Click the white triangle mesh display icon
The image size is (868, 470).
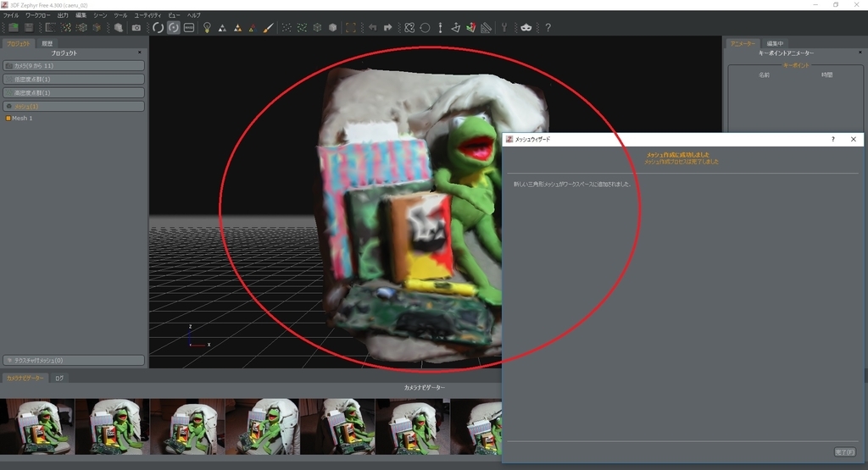[222, 28]
